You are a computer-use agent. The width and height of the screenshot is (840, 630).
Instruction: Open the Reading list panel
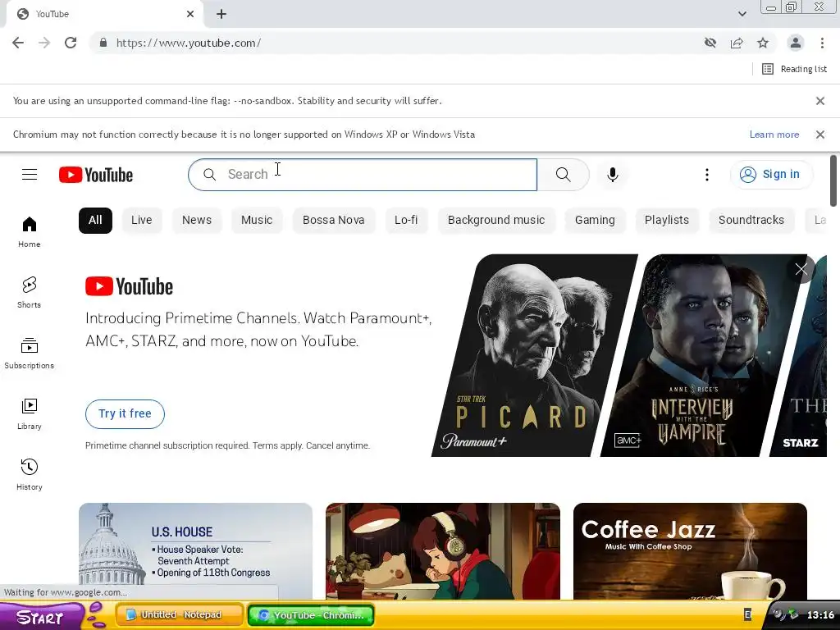(794, 69)
